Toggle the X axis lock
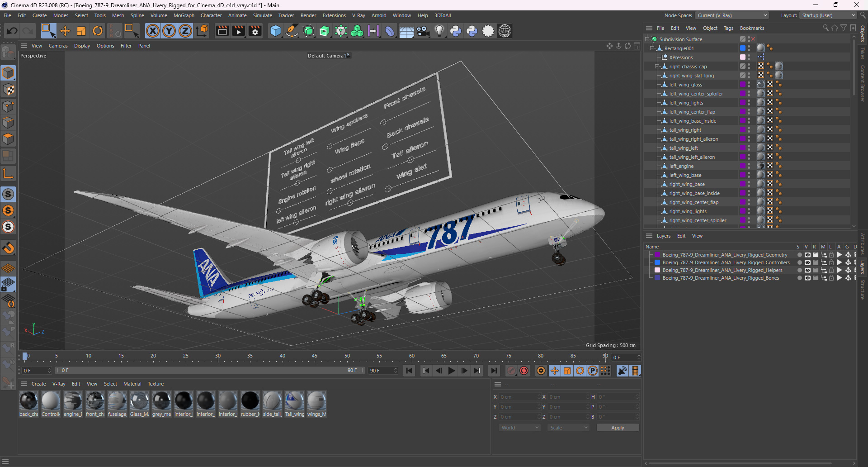 click(153, 31)
